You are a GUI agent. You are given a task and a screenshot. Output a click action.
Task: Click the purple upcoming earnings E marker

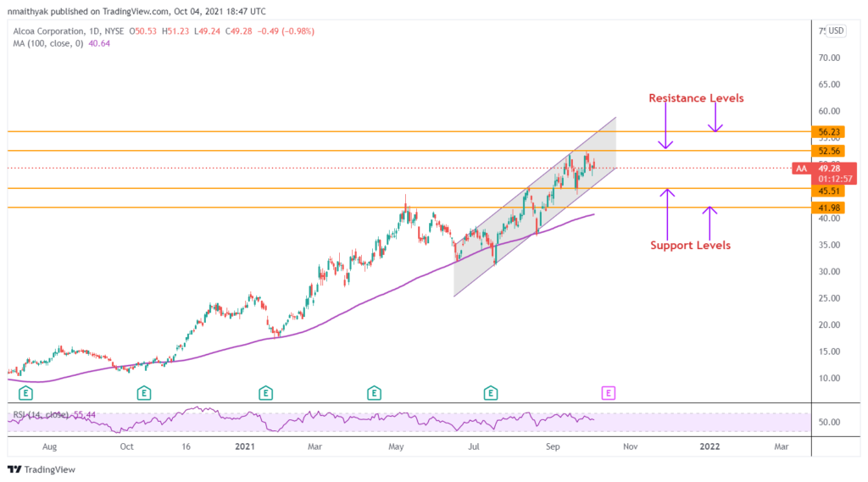[x=609, y=392]
